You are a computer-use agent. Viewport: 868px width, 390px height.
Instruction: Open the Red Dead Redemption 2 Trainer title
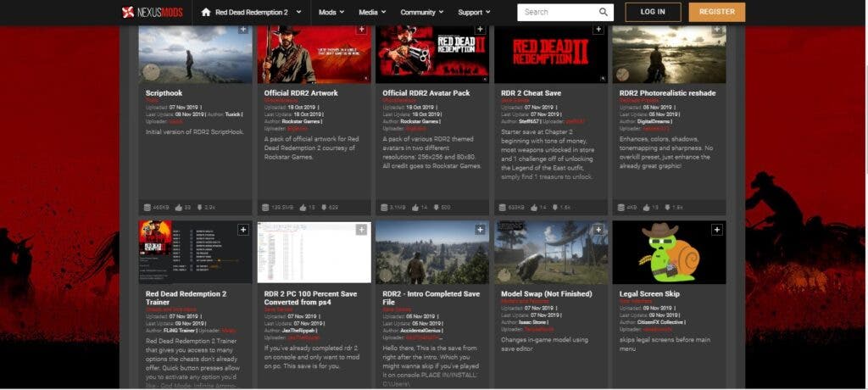click(x=186, y=298)
